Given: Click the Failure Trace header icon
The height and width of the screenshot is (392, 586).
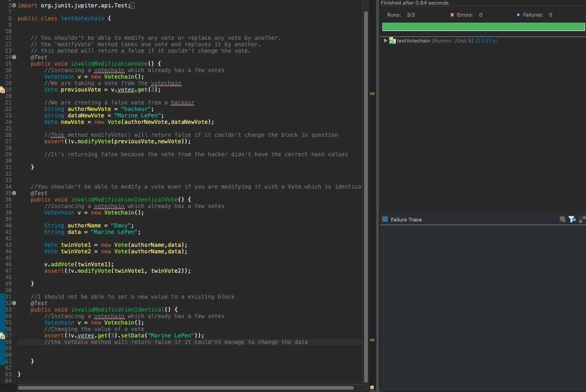Looking at the screenshot, I should tap(385, 220).
